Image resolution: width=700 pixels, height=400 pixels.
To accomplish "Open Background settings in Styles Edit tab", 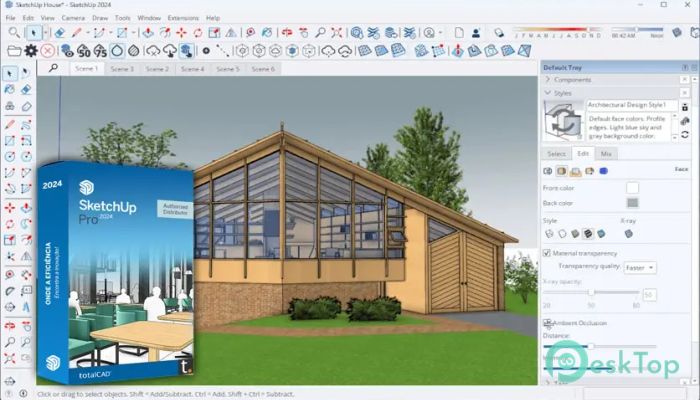I will pyautogui.click(x=575, y=171).
